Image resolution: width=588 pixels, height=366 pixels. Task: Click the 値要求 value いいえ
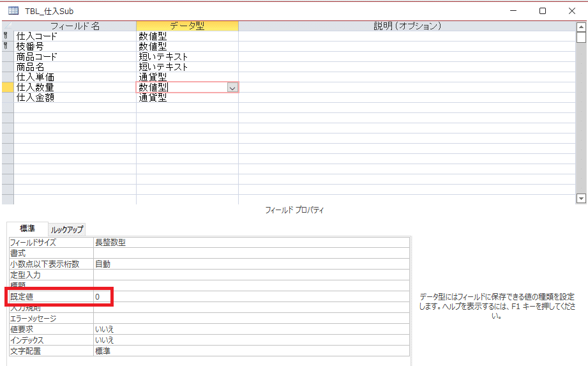(252, 329)
